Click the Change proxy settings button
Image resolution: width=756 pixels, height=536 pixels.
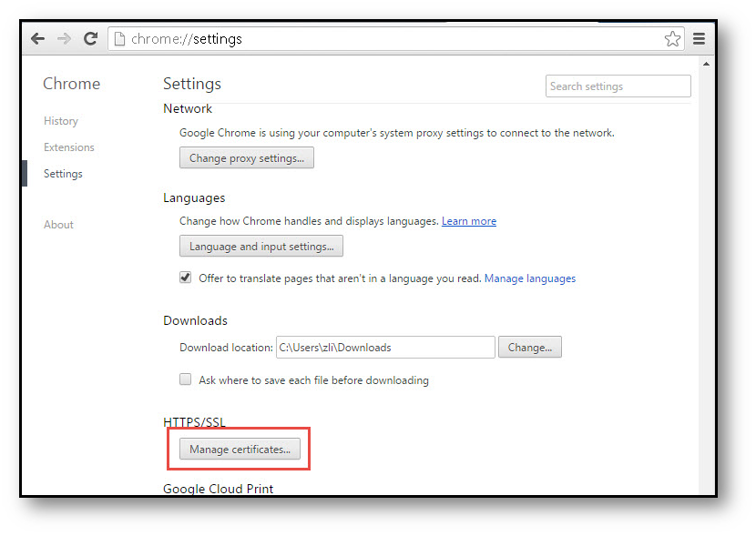[x=246, y=158]
